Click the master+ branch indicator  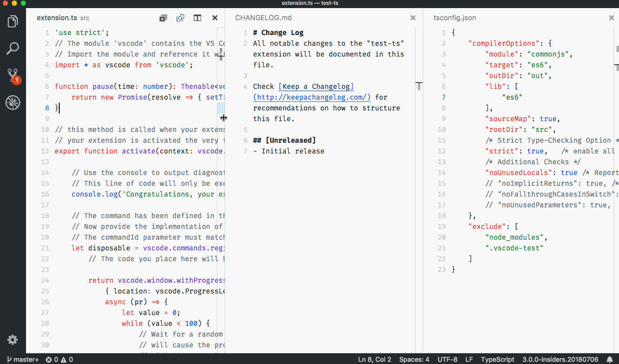tap(22, 359)
